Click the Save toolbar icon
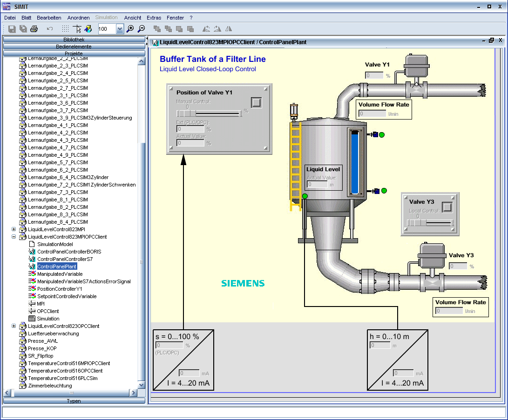 click(12, 29)
